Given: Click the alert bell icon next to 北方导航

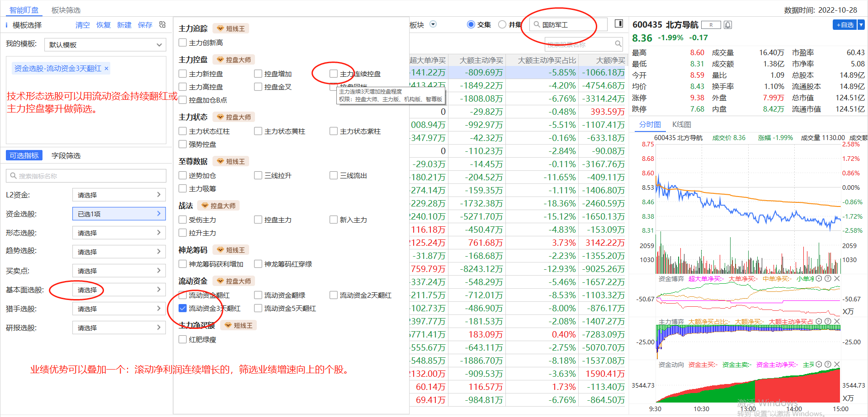Looking at the screenshot, I should point(728,25).
